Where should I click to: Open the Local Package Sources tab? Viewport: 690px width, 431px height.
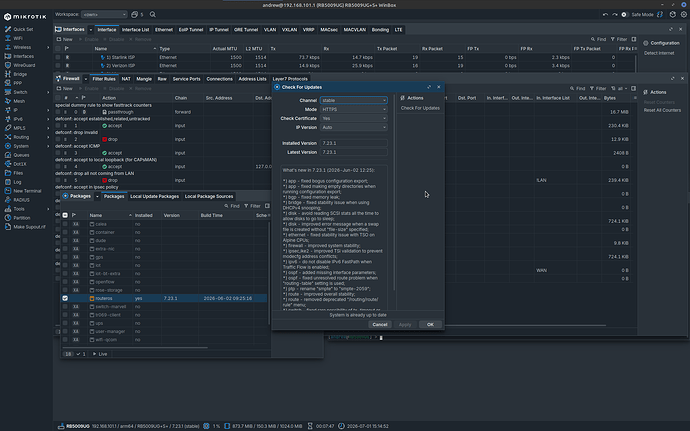tap(209, 196)
